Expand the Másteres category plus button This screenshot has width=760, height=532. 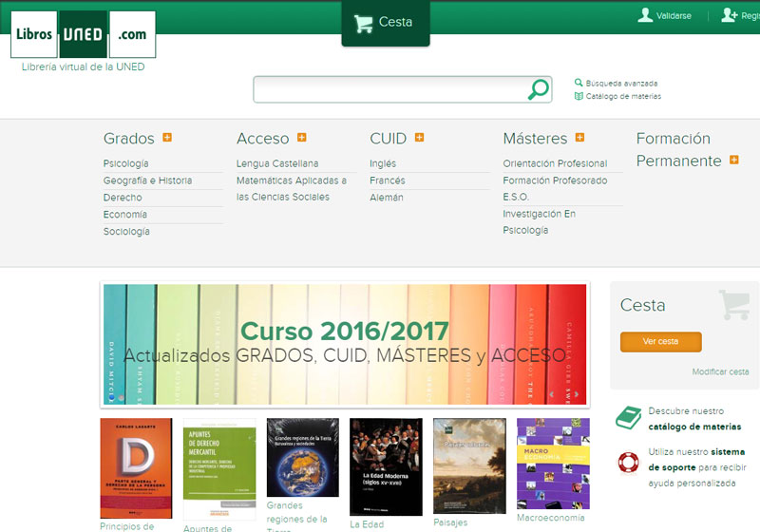(x=579, y=138)
